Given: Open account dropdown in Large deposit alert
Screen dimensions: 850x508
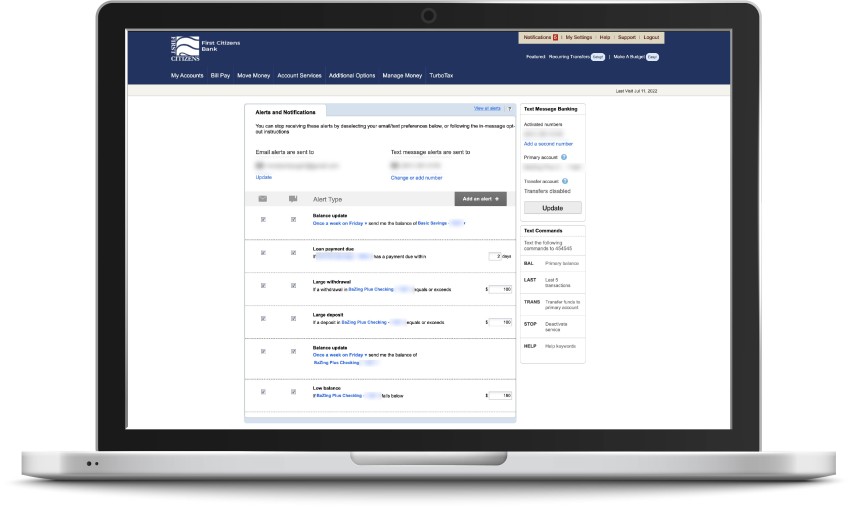Looking at the screenshot, I should pyautogui.click(x=374, y=323).
